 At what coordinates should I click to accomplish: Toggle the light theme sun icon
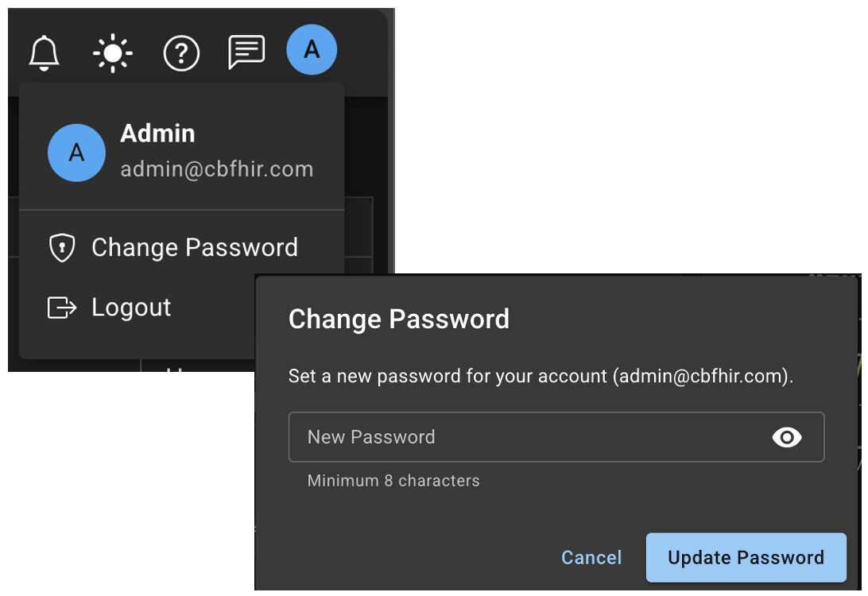(x=112, y=53)
